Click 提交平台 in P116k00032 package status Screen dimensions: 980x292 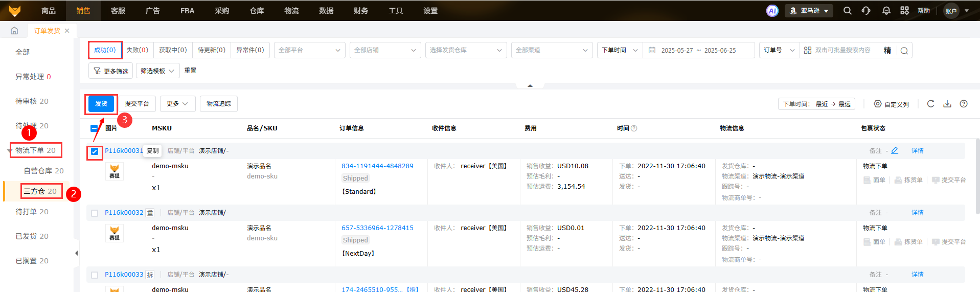click(x=949, y=242)
